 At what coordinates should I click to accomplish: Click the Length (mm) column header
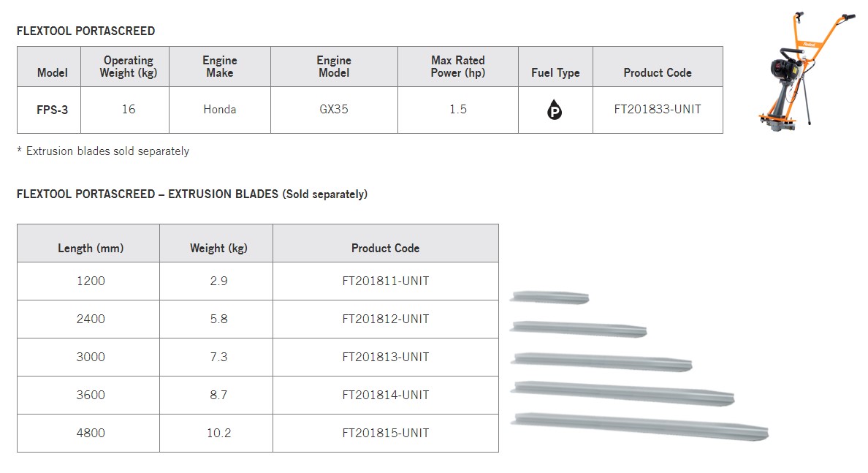click(x=91, y=249)
